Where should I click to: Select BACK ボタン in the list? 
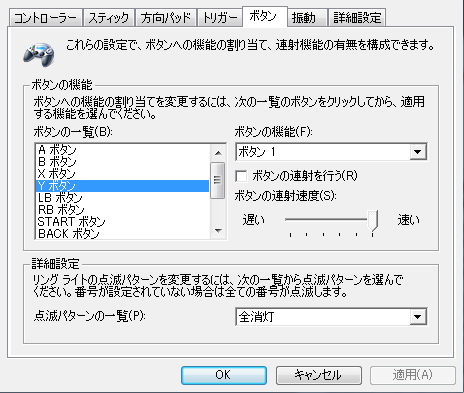(x=122, y=233)
